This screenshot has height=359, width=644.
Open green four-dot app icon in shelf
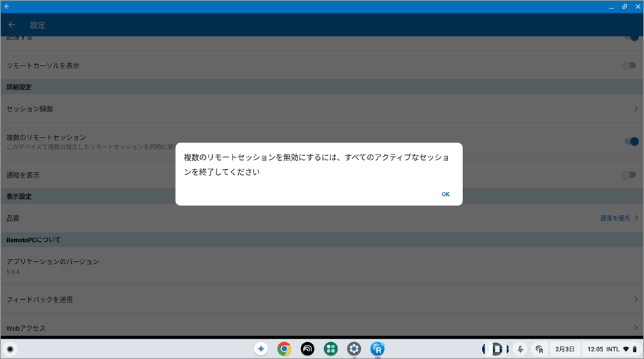(x=330, y=349)
